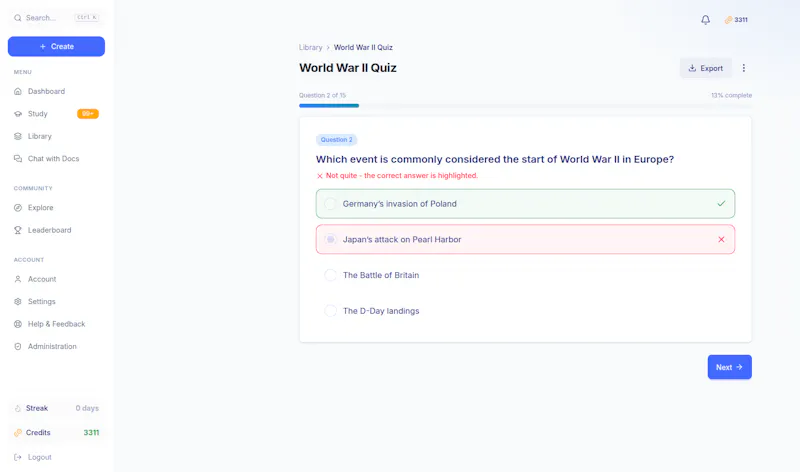Click the credits coin icon in header
The width and height of the screenshot is (800, 472).
(728, 20)
